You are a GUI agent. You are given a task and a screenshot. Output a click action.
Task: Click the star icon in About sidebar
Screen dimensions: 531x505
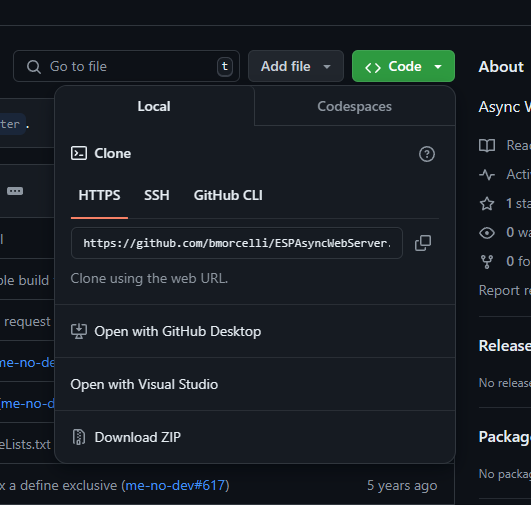tap(487, 204)
